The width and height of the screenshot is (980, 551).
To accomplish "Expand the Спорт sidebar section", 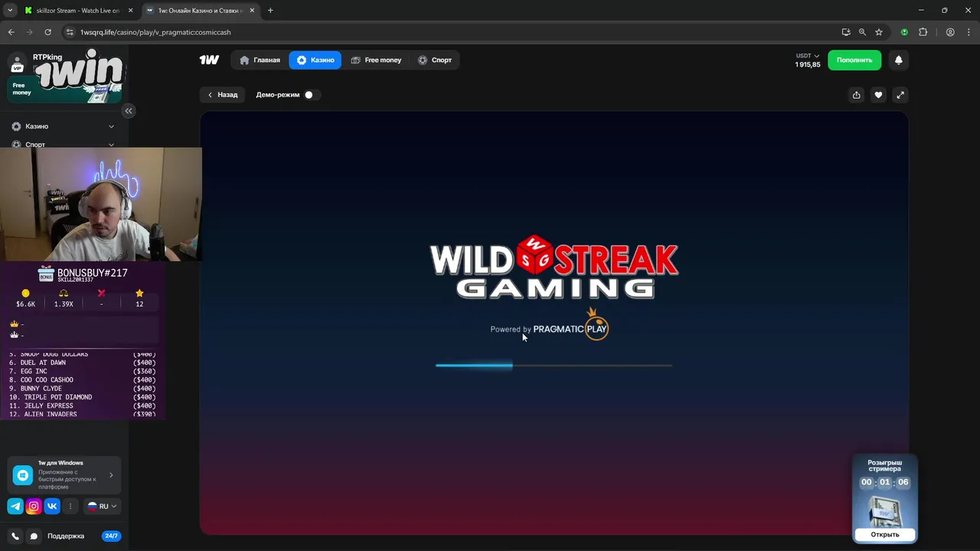I will (x=63, y=144).
